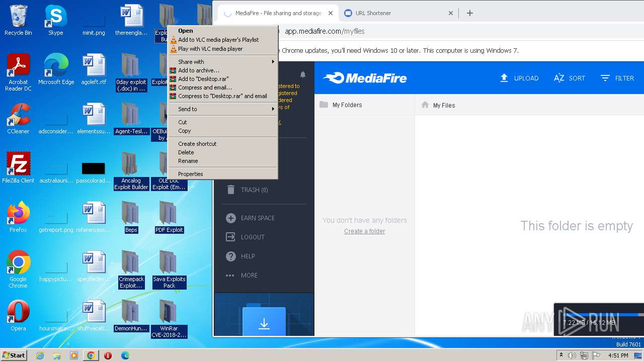This screenshot has width=644, height=362.
Task: Click the My Folders header
Action: coord(347,105)
